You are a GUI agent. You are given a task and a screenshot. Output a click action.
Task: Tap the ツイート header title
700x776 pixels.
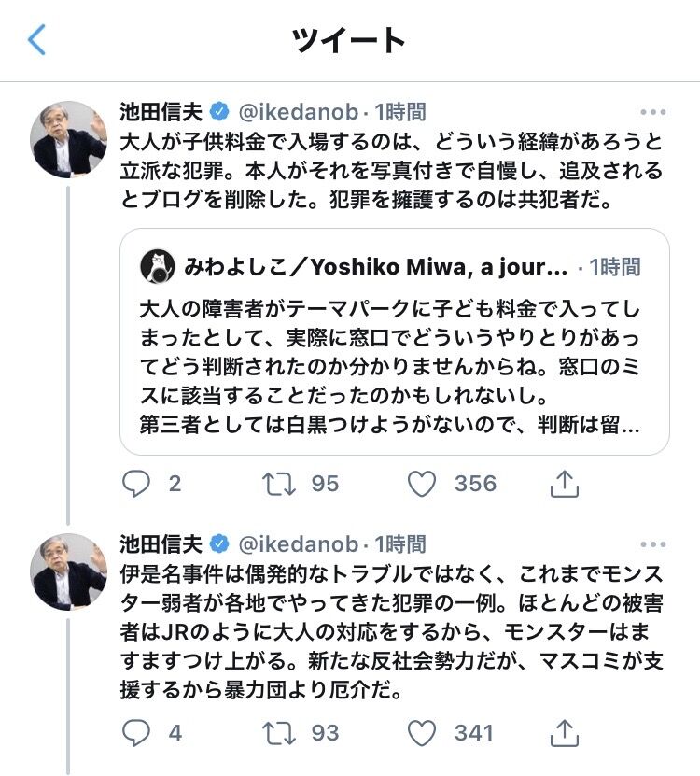pyautogui.click(x=349, y=40)
